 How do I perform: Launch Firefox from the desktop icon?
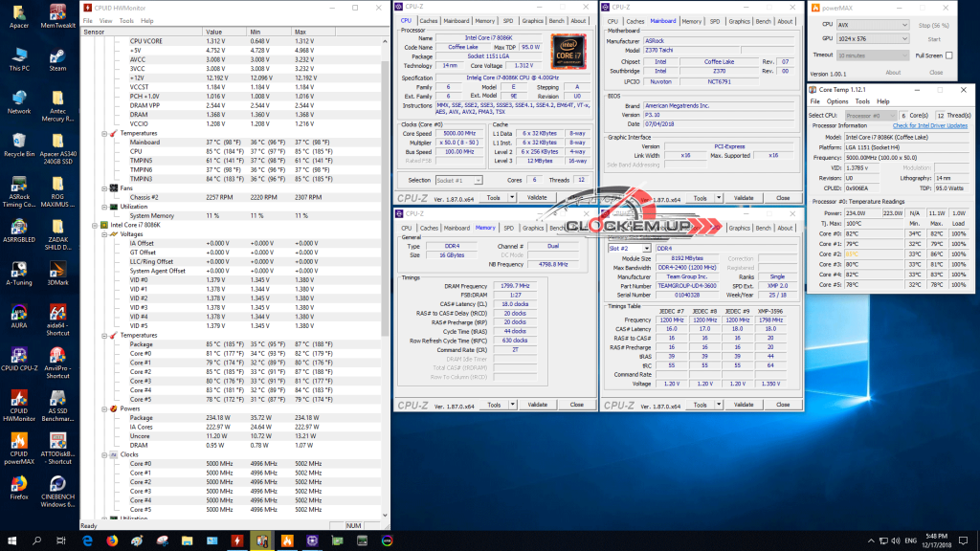(19, 488)
